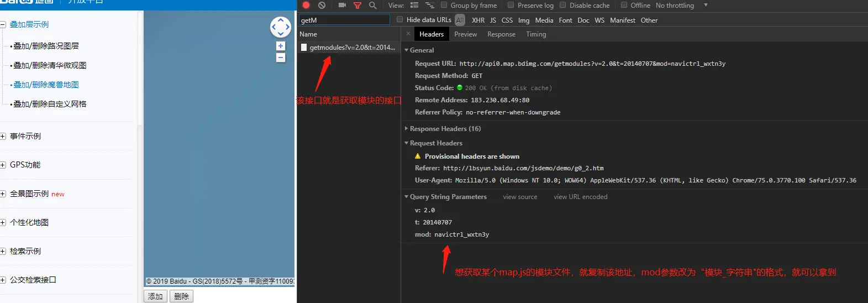Expand the 检索示例 tree node
Viewport: 868px width, 303px height.
(x=3, y=251)
